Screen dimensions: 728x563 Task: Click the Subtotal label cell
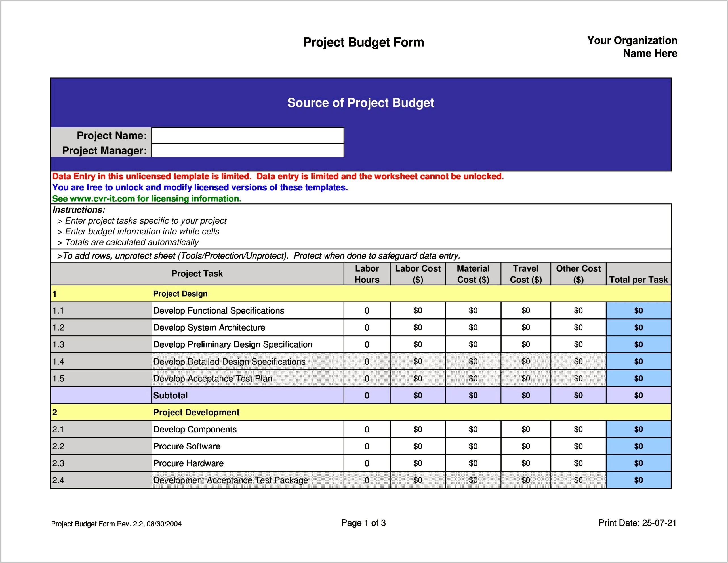248,395
